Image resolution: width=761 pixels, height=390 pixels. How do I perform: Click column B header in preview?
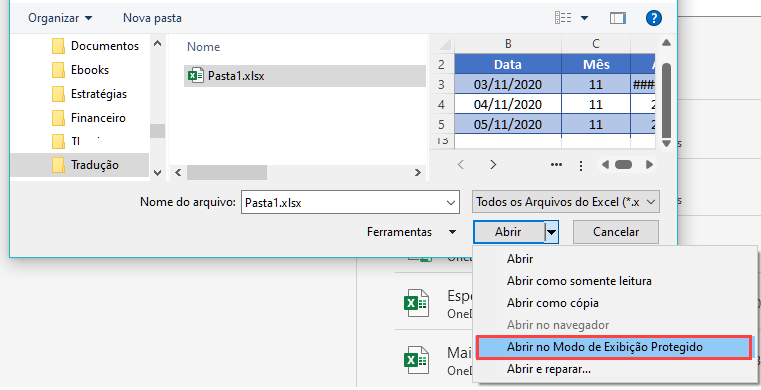(x=508, y=44)
